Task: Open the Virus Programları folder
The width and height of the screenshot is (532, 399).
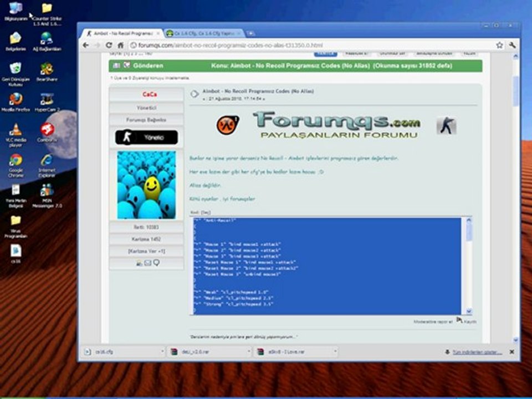Action: (16, 226)
